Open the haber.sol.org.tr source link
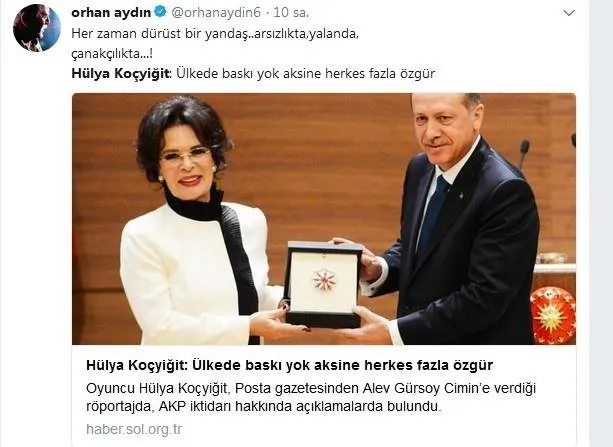The width and height of the screenshot is (613, 447). (x=134, y=429)
